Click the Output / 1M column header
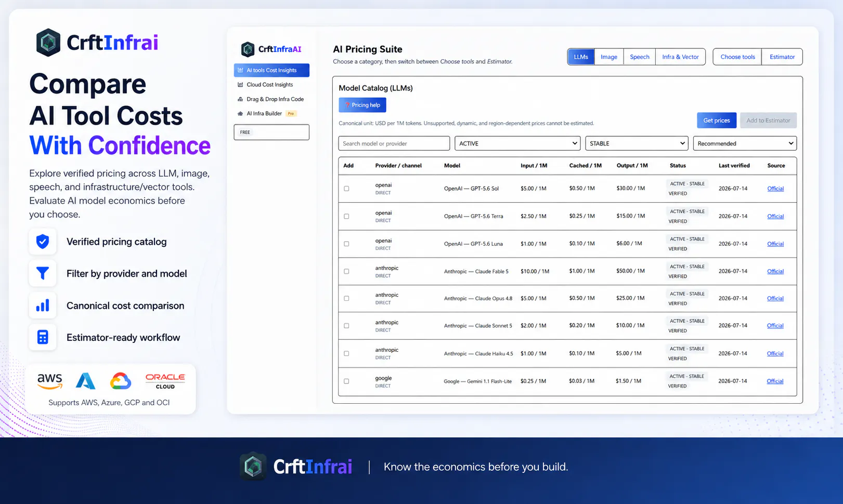This screenshot has width=843, height=504. pyautogui.click(x=632, y=166)
